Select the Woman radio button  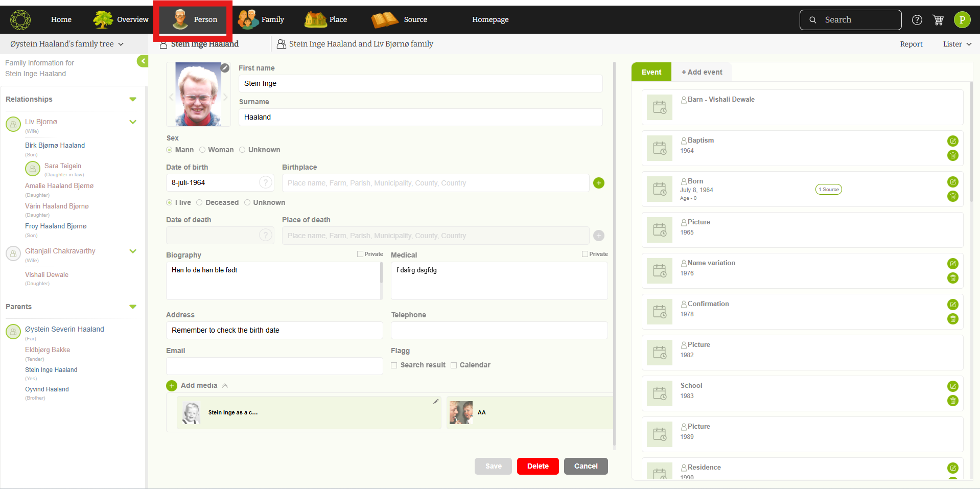[202, 150]
